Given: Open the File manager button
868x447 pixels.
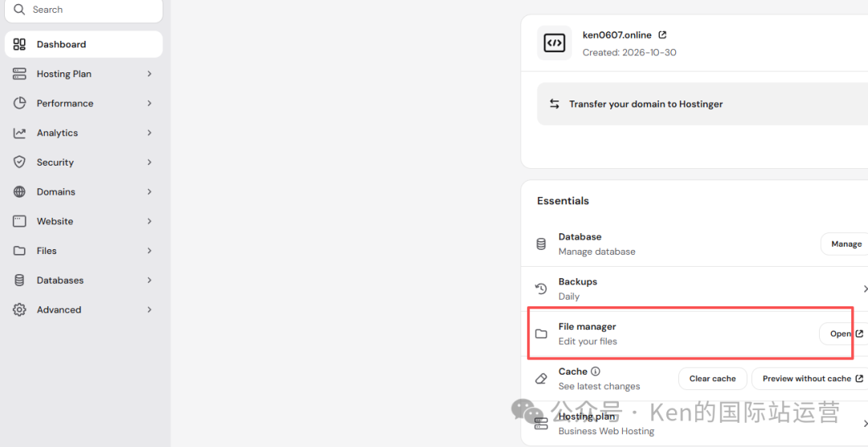Looking at the screenshot, I should (x=844, y=334).
